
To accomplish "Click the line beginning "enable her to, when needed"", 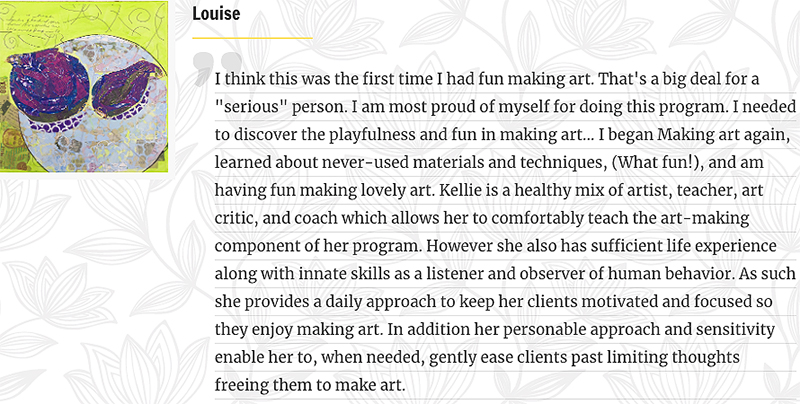I will (x=477, y=357).
